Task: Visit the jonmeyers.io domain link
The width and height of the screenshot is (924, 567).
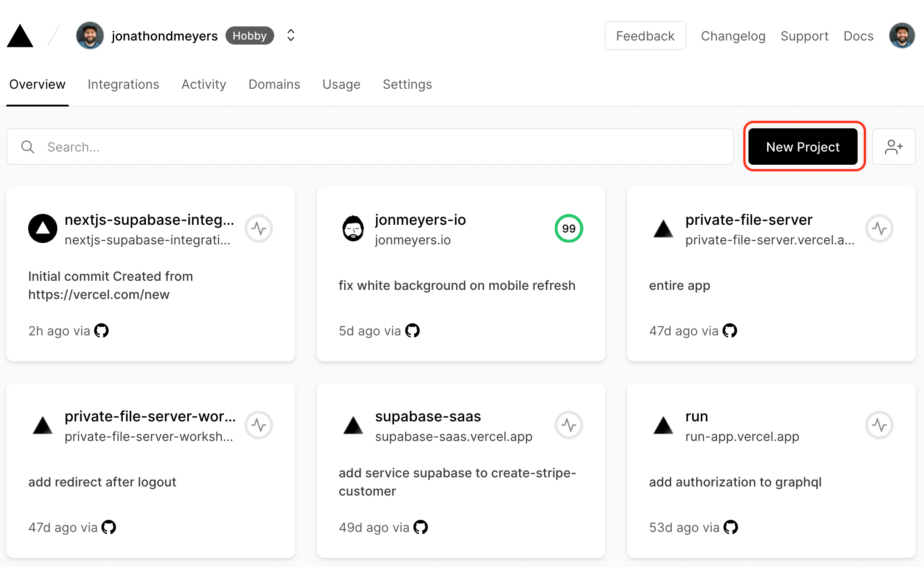Action: click(413, 240)
